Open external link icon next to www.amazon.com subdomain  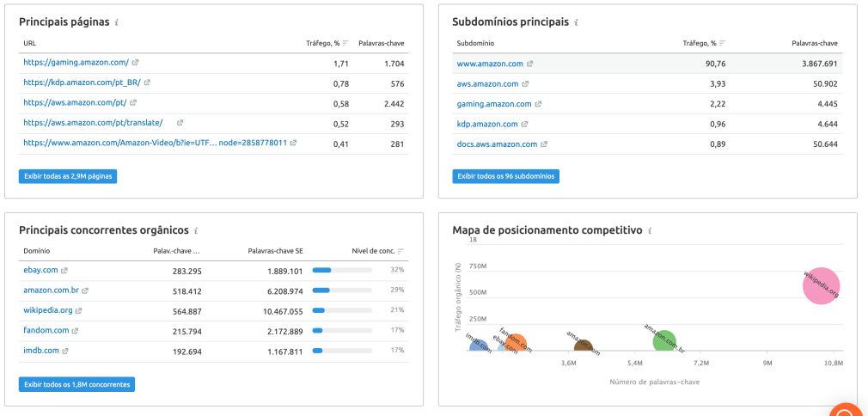click(x=529, y=64)
